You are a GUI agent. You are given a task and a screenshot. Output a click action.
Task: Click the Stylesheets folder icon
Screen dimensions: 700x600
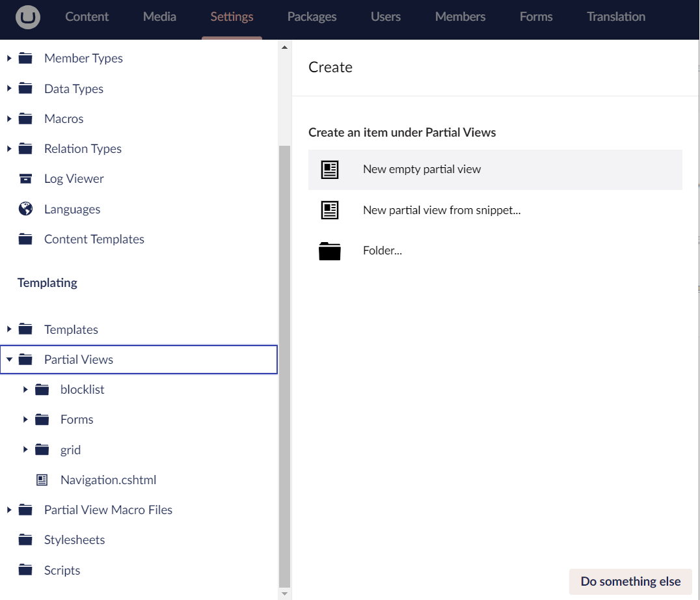[25, 540]
